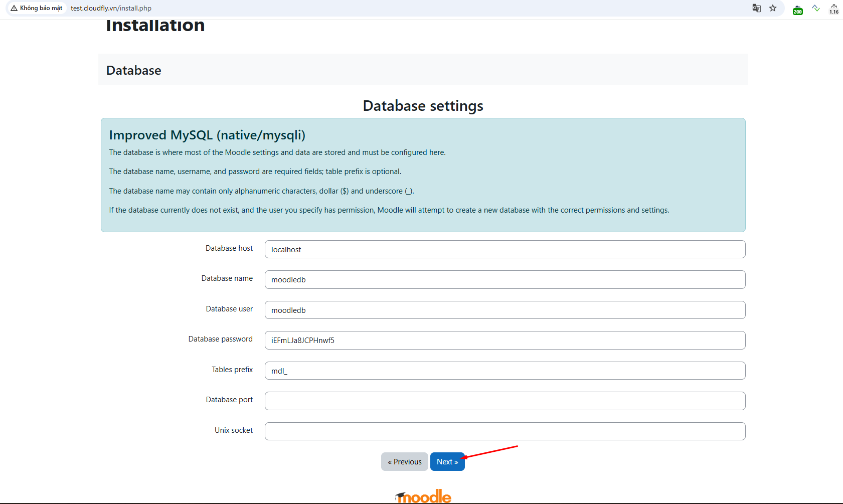Click into the Database password field

(504, 341)
